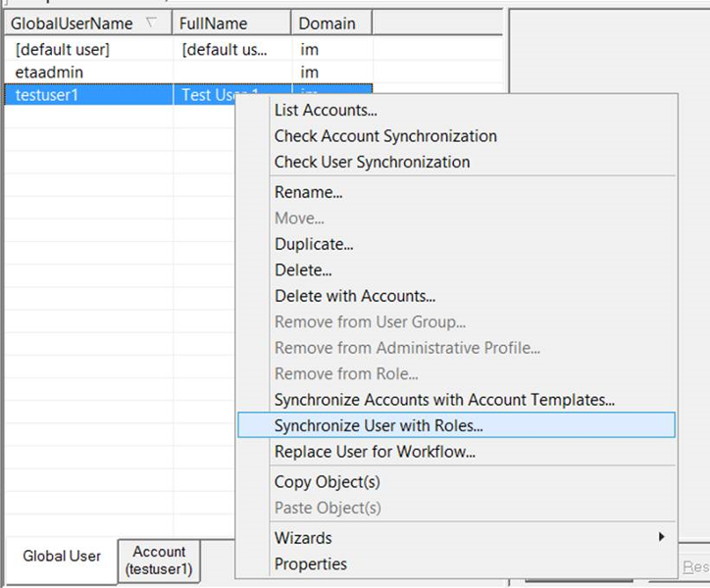
Task: Select the etaadmin user row
Action: click(x=49, y=73)
